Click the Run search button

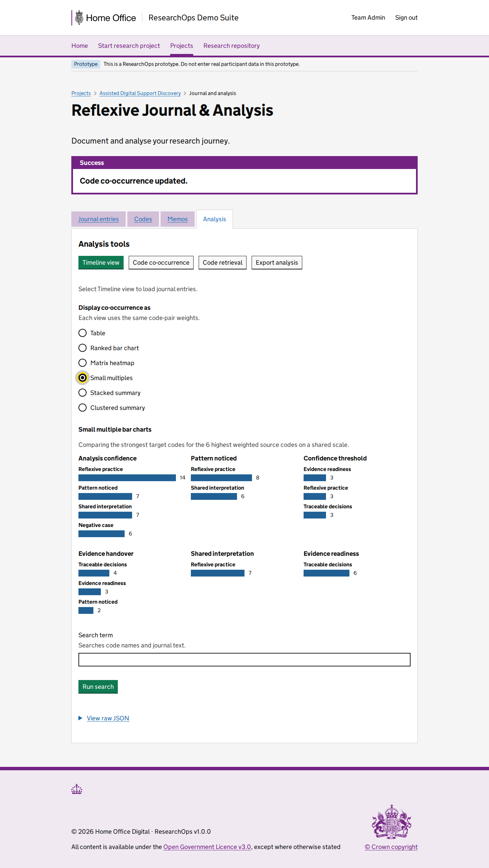click(98, 687)
